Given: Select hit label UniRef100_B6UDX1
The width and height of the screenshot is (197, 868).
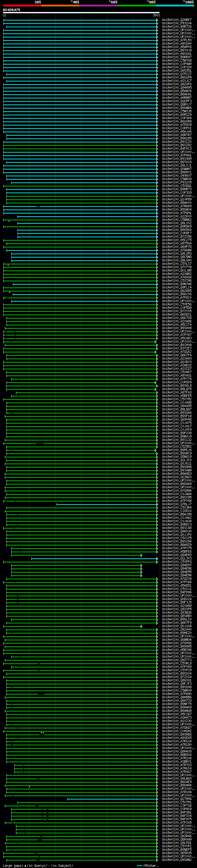Looking at the screenshot, I should pyautogui.click(x=176, y=315).
